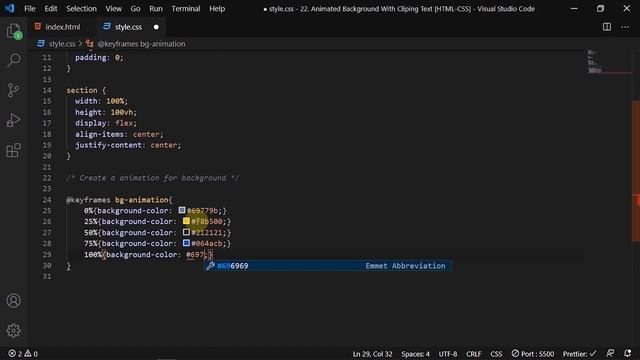Screen dimensions: 640x360
Task: Open the Source Control view
Action: (x=13, y=90)
